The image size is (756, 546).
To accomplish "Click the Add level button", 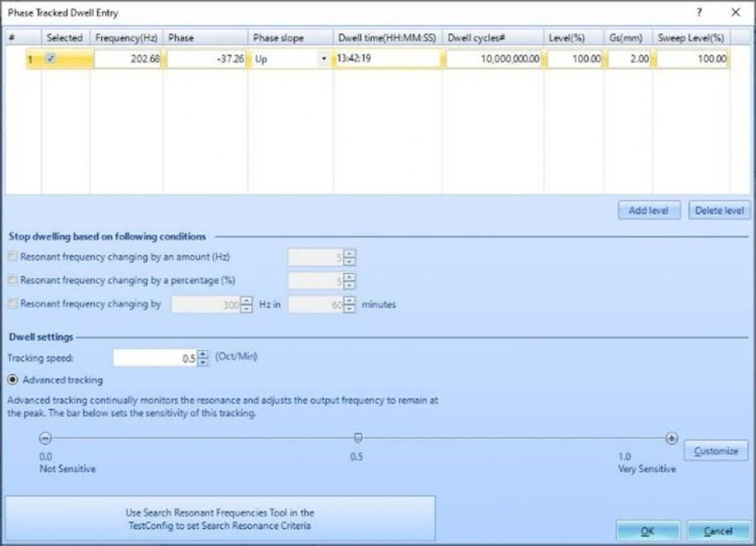I will [x=649, y=211].
